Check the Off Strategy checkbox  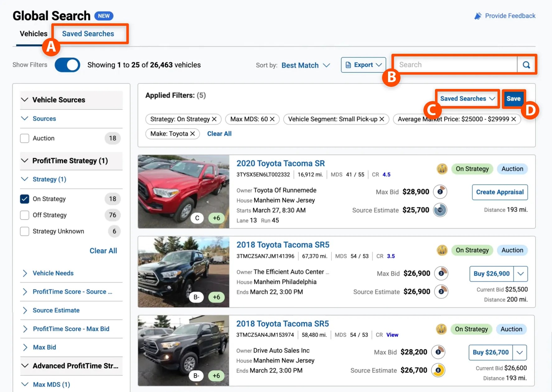tap(25, 215)
